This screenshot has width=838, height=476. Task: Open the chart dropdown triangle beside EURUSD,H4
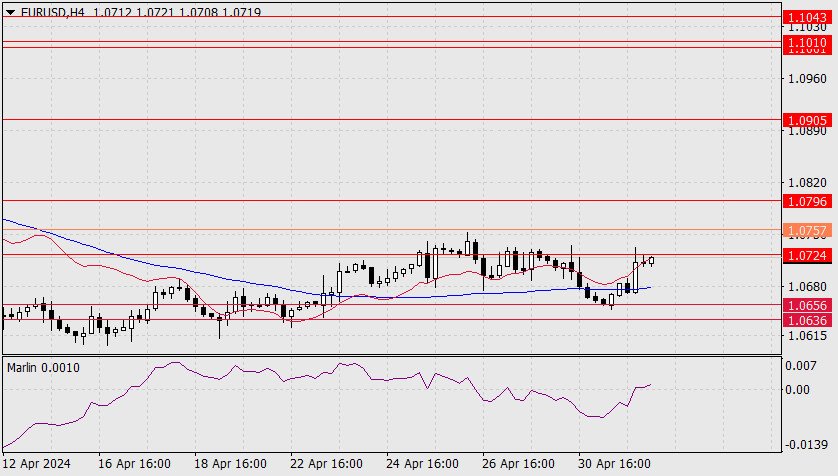click(10, 12)
